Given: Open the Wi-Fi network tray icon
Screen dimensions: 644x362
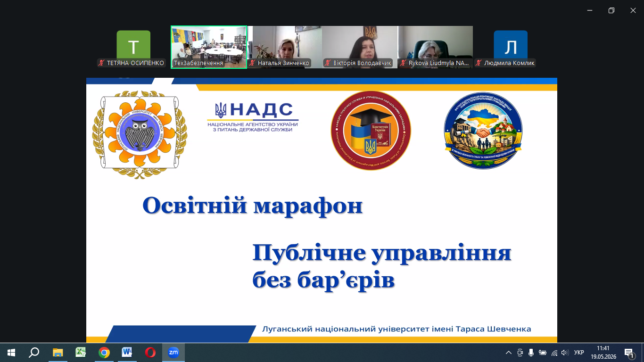Looking at the screenshot, I should click(x=554, y=353).
